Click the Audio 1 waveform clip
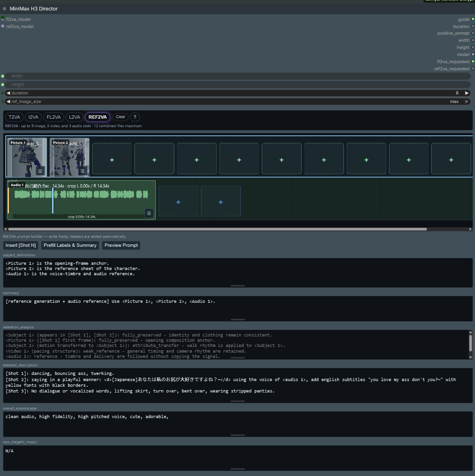475x476 pixels. point(81,200)
